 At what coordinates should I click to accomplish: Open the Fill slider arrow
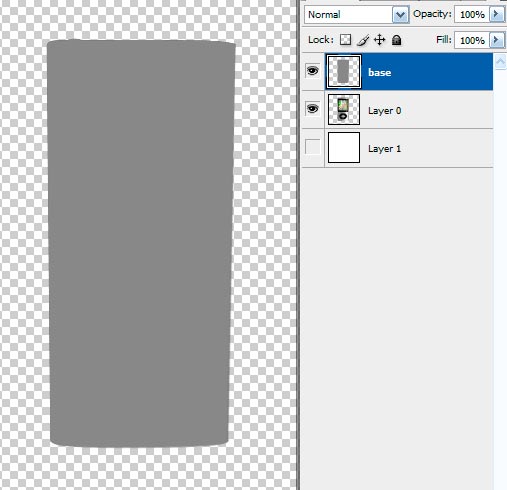496,40
